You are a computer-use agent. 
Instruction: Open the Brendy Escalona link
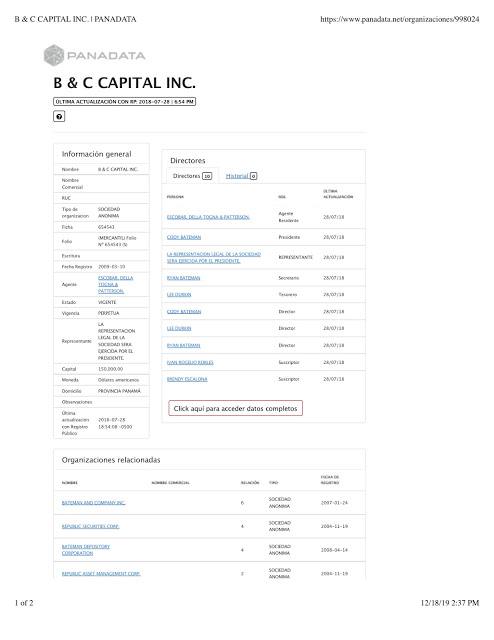(187, 379)
